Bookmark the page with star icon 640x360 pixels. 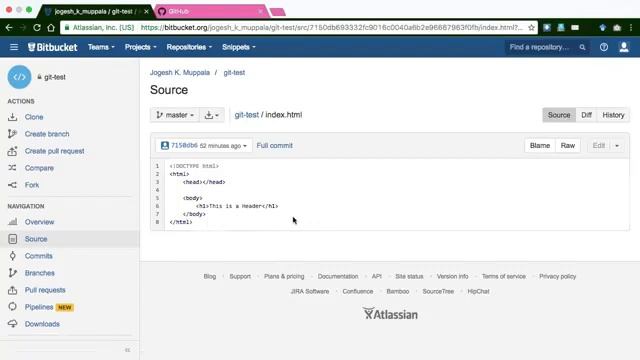pyautogui.click(x=531, y=28)
